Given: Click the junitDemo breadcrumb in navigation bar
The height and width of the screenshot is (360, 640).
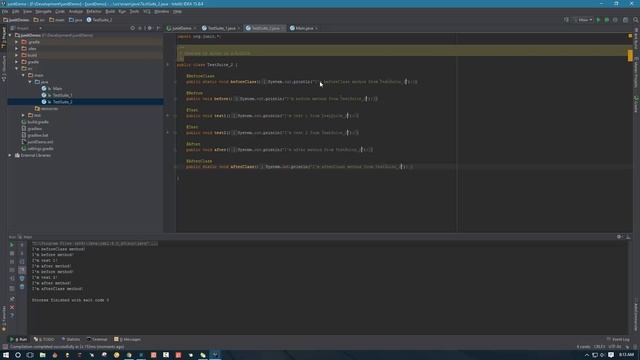Looking at the screenshot, I should (16, 20).
